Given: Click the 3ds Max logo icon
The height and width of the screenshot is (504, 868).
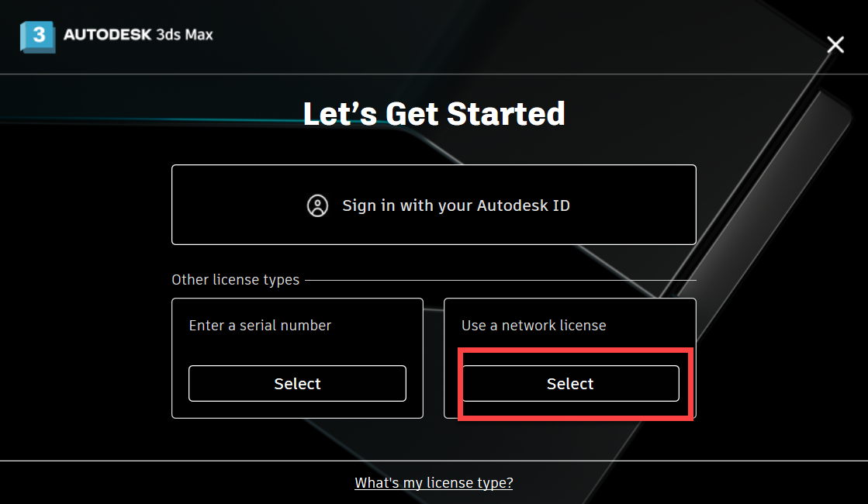Looking at the screenshot, I should coord(37,36).
